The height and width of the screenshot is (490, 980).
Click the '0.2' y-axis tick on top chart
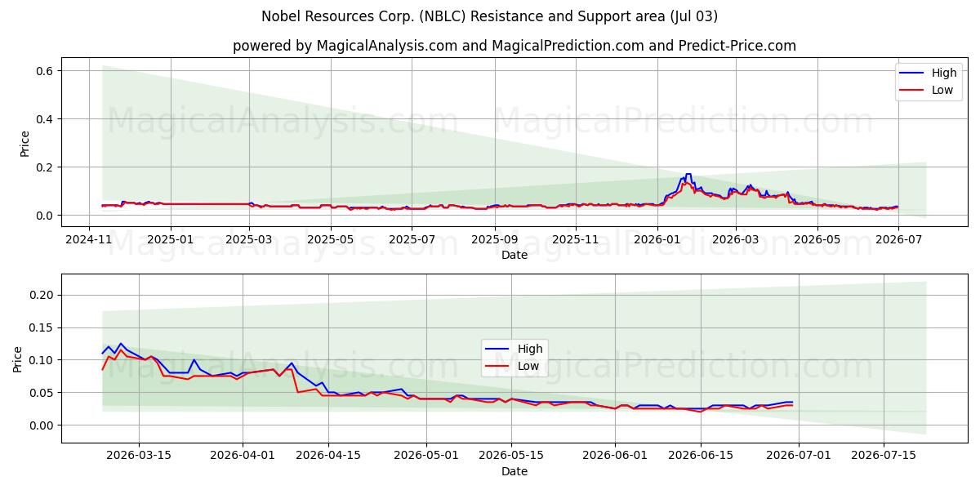point(44,167)
